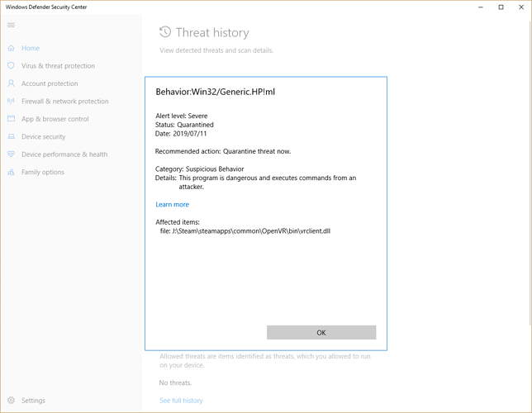532x413 pixels.
Task: Open the hamburger navigation menu
Action: click(x=12, y=25)
